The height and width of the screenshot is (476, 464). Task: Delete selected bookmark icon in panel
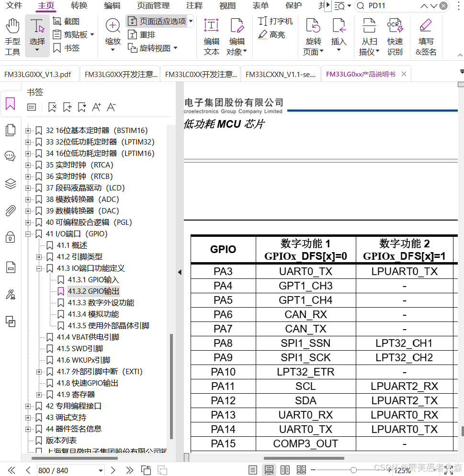click(52, 107)
